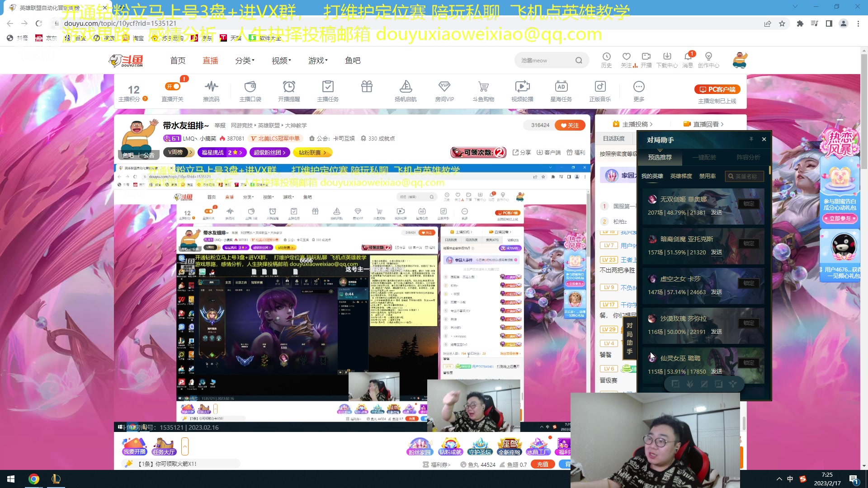Click the 池酱meow site search box
The image size is (868, 488).
point(552,61)
